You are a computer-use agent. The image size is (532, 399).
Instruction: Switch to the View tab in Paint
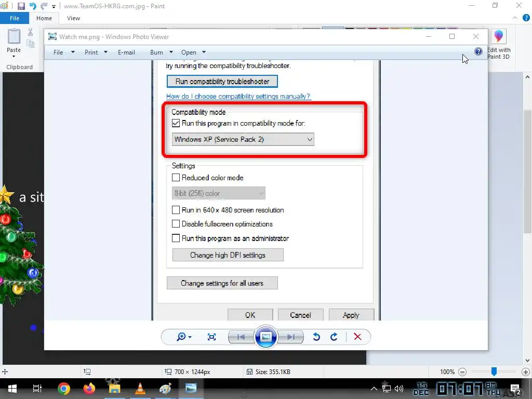coord(73,18)
